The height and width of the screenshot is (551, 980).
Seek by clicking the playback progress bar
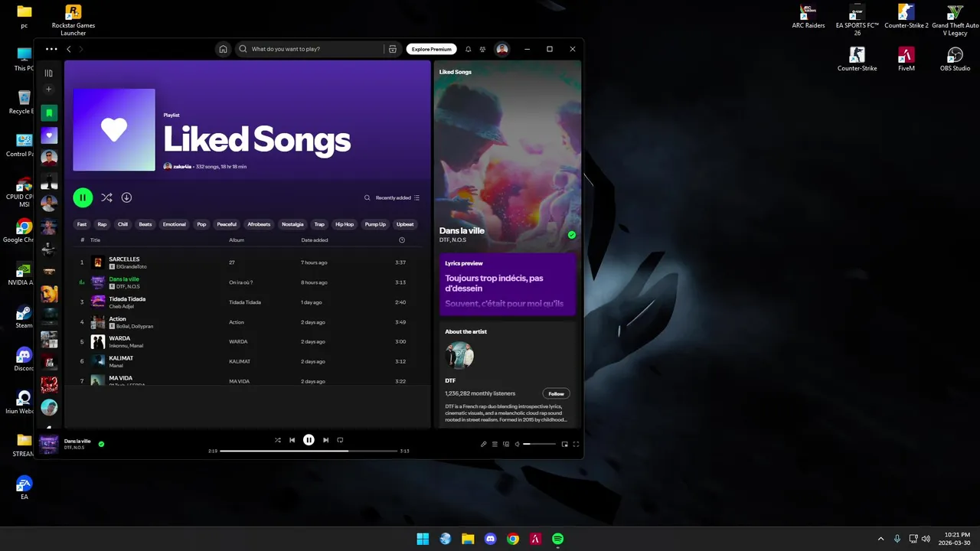[308, 451]
